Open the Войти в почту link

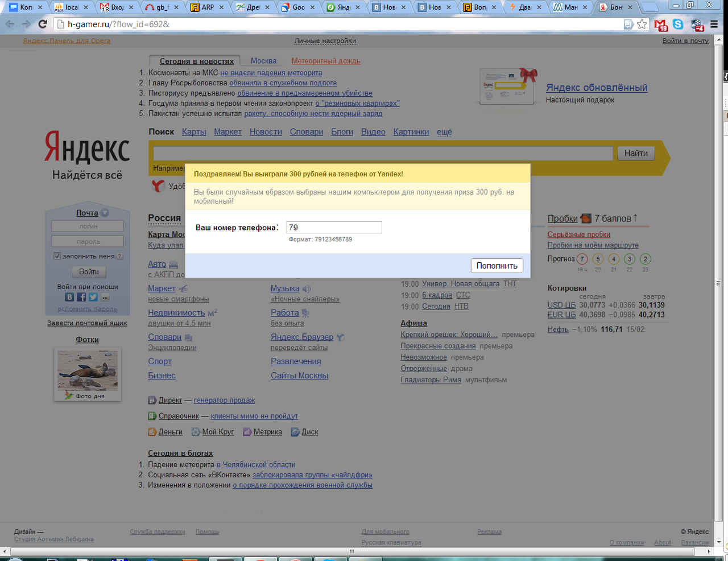pos(685,41)
